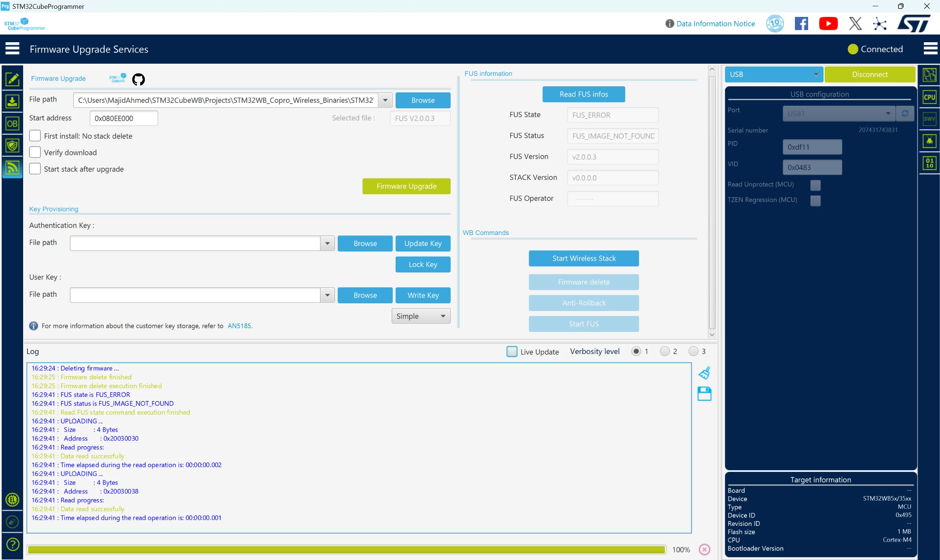Open the left hamburger main menu
The width and height of the screenshot is (940, 560).
(12, 49)
